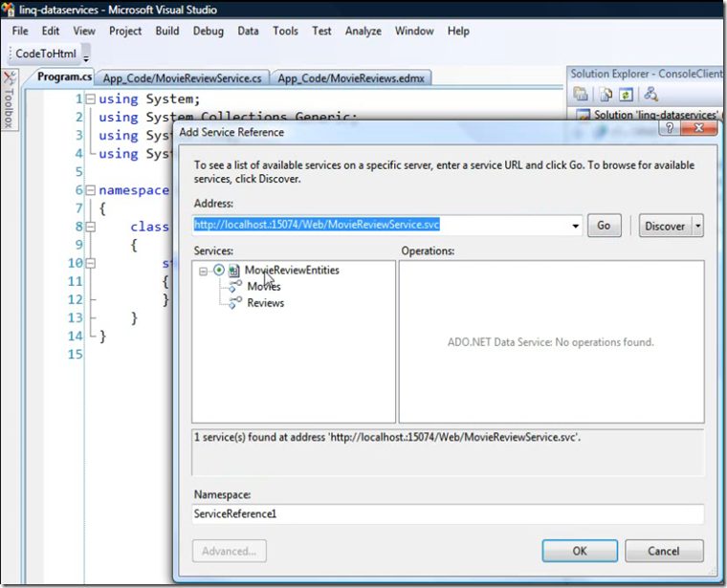This screenshot has height=588, width=727.
Task: Switch to App_Code/MovieReviewService.cs tab
Action: tap(182, 77)
